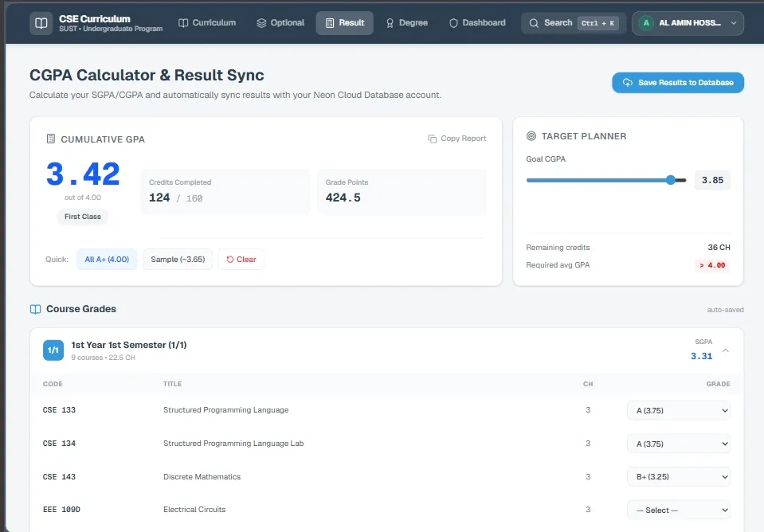Viewport: 764px width, 532px height.
Task: Click the 3.42 cumulative GPA value
Action: point(83,174)
